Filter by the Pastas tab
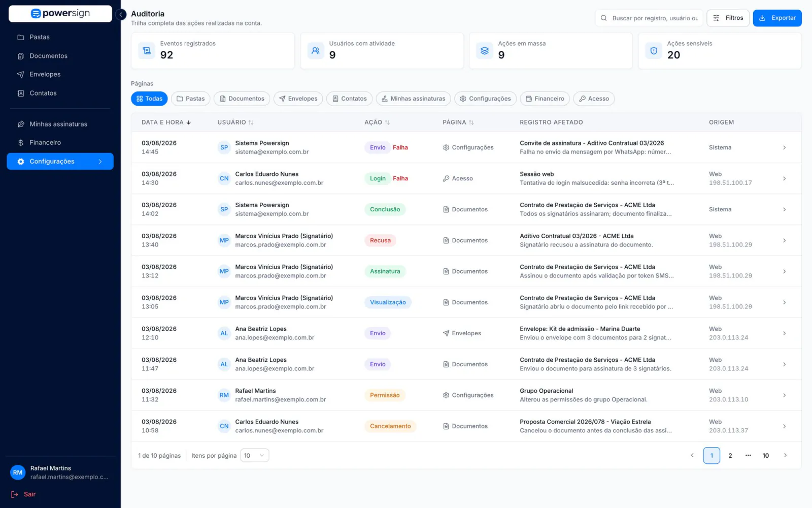The width and height of the screenshot is (812, 508). point(190,99)
